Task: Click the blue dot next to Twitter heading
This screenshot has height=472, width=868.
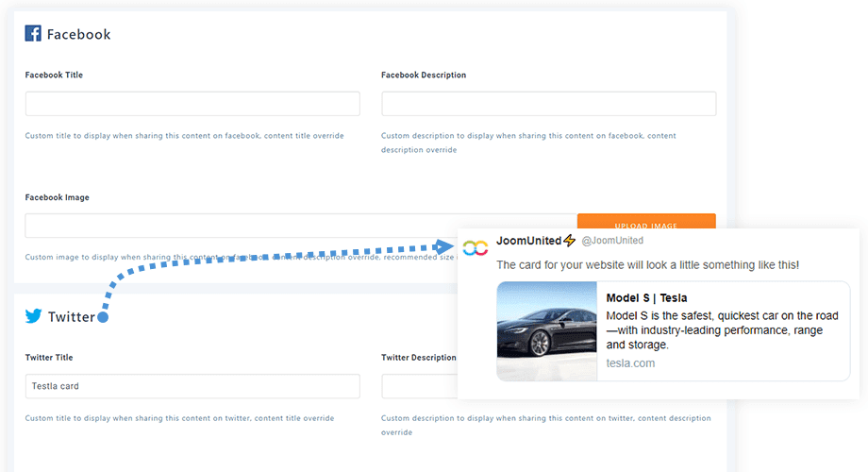Action: (103, 317)
